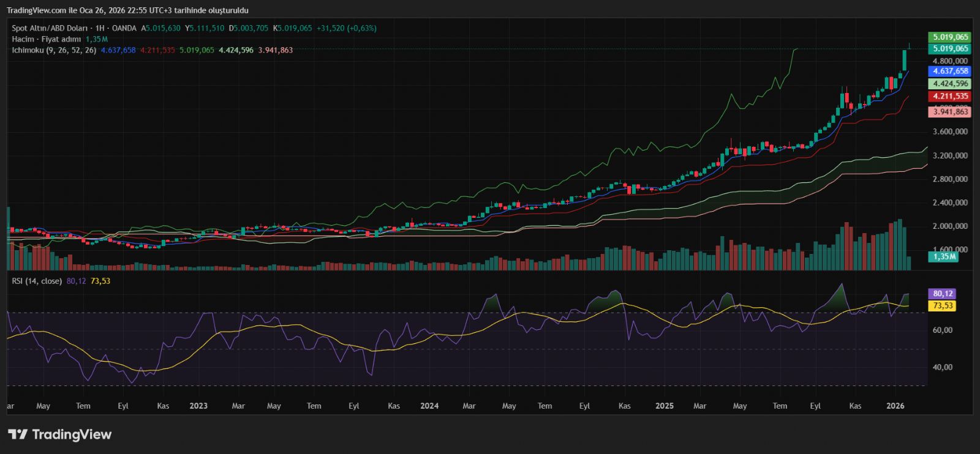The image size is (980, 454).
Task: Click the teal 5.019,065 current price tag
Action: [x=950, y=49]
